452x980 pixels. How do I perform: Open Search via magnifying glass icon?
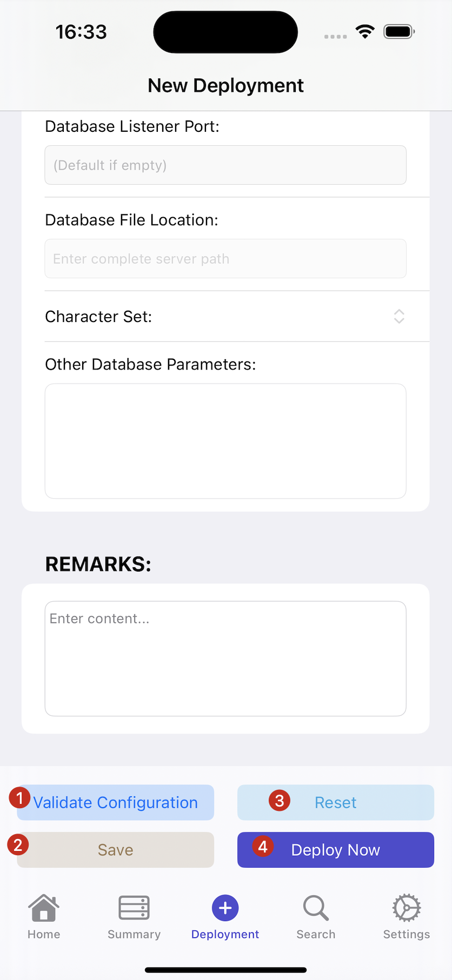[316, 908]
